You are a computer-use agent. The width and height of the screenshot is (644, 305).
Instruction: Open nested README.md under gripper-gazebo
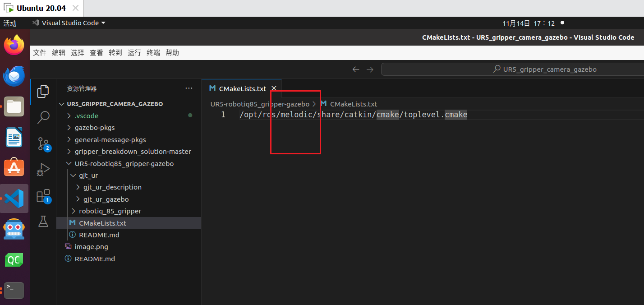(x=129, y=235)
